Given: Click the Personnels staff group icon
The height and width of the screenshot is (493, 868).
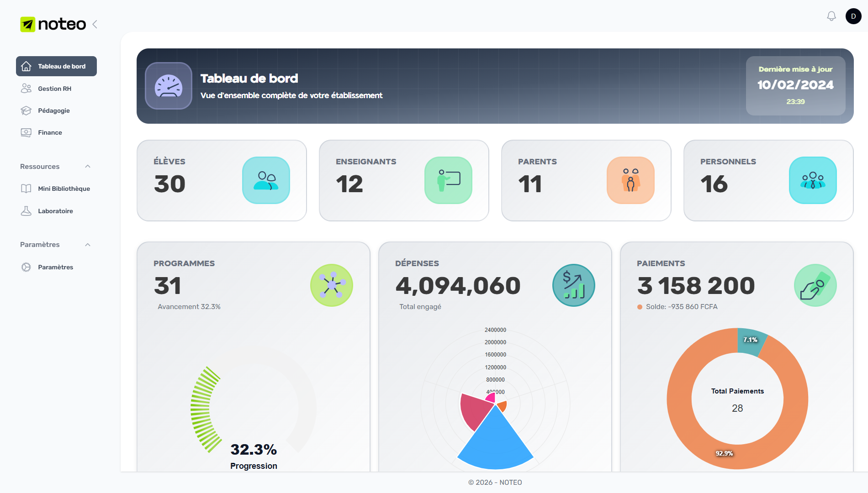Looking at the screenshot, I should [x=813, y=180].
